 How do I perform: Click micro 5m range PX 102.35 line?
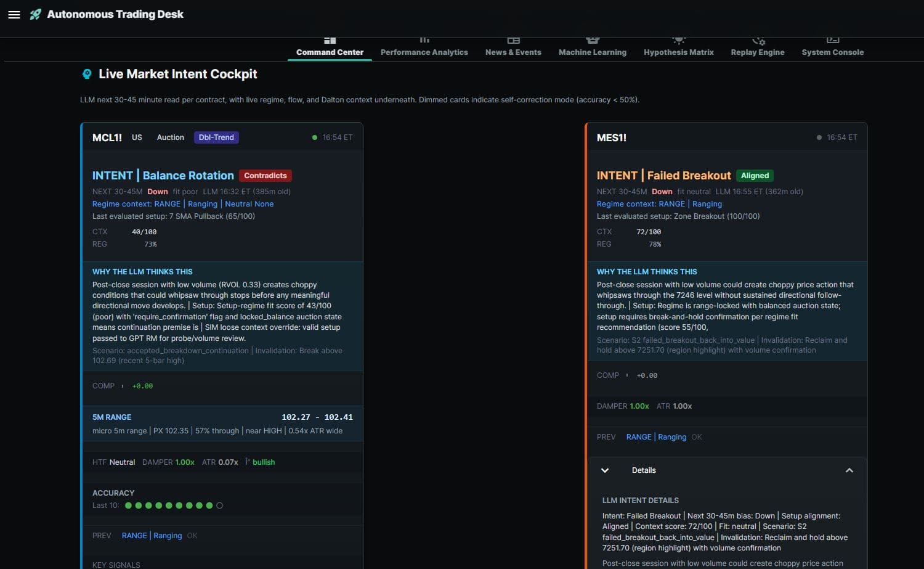tap(217, 431)
